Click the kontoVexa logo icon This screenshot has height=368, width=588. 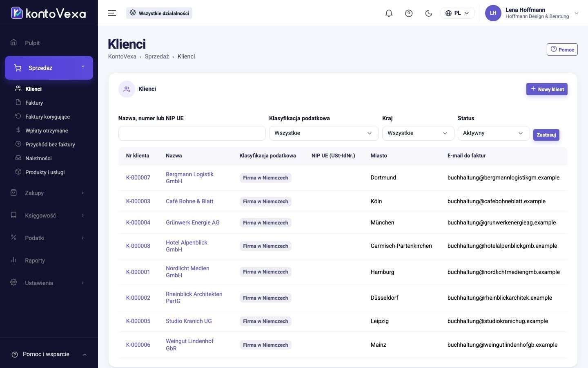[x=17, y=13]
